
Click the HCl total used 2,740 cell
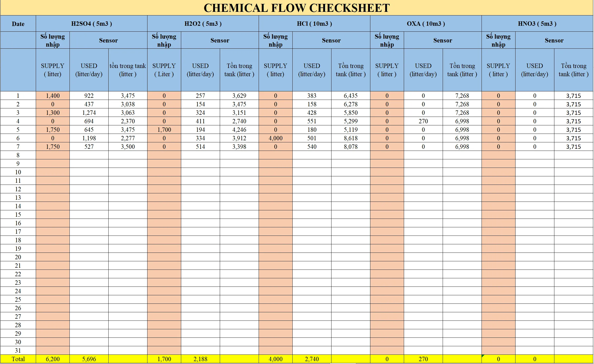(x=312, y=359)
